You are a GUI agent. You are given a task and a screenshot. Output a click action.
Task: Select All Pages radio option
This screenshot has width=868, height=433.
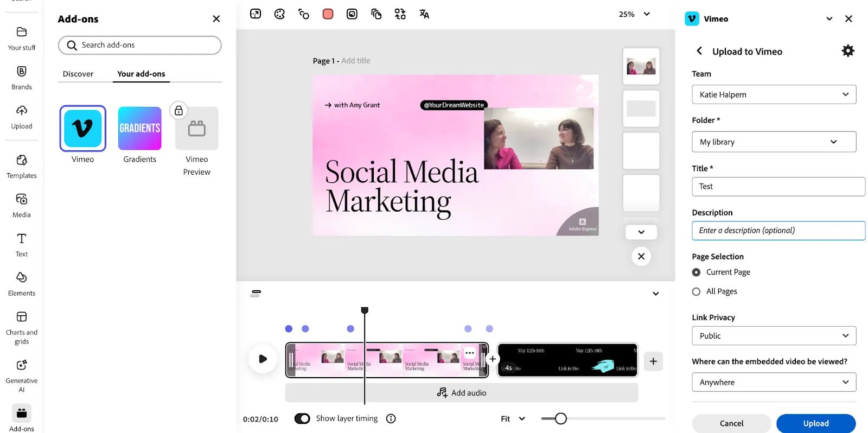pyautogui.click(x=696, y=291)
